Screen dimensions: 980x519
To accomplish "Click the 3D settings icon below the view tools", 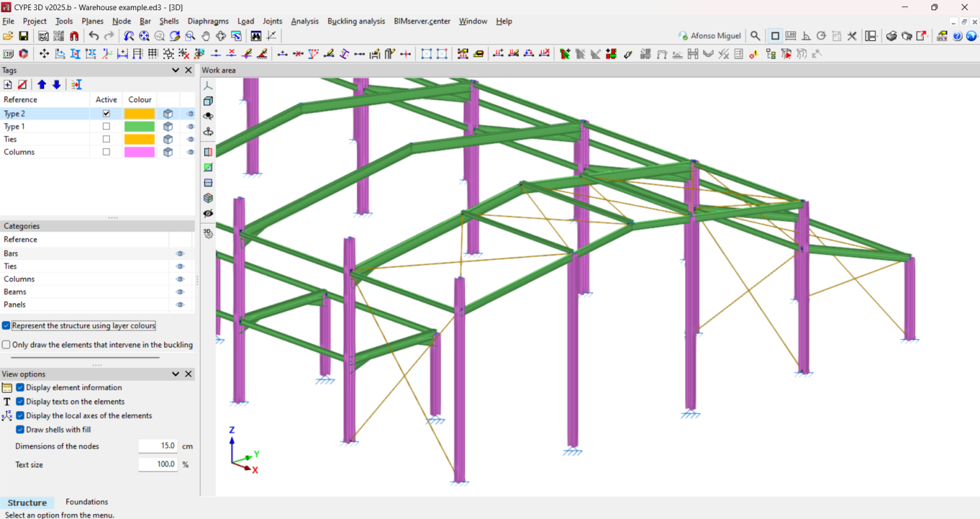I will pos(208,233).
